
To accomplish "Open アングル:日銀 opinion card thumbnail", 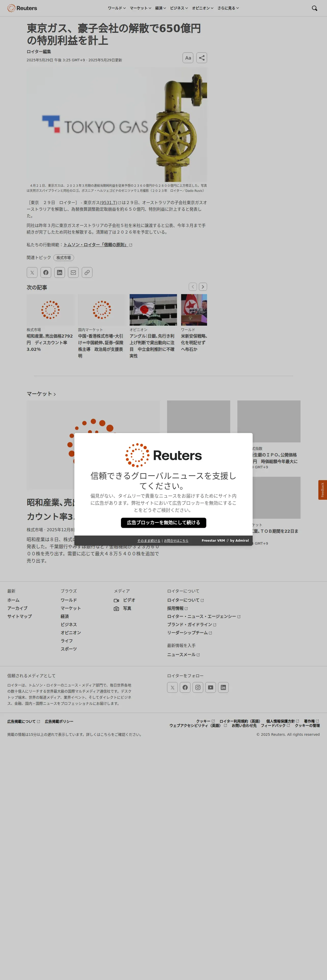I will [153, 310].
